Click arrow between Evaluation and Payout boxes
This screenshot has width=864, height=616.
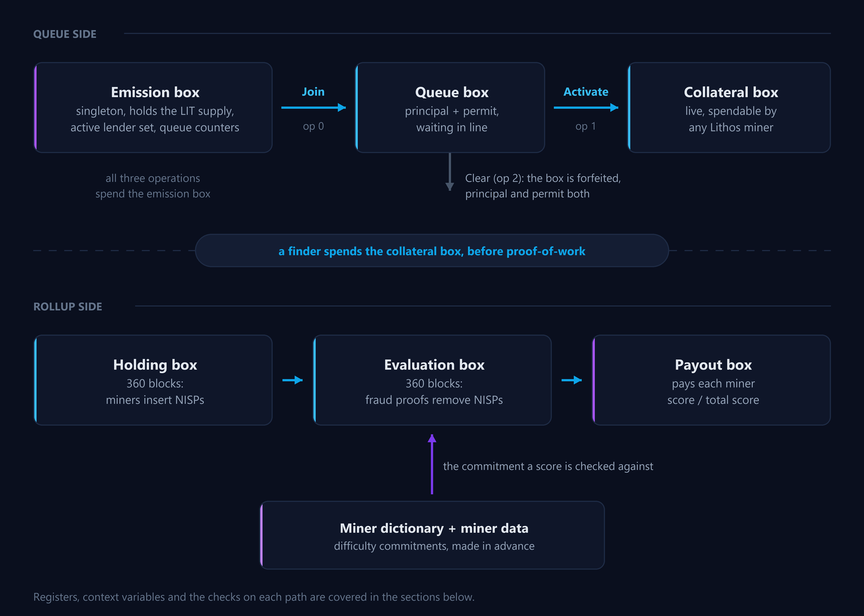pos(572,380)
